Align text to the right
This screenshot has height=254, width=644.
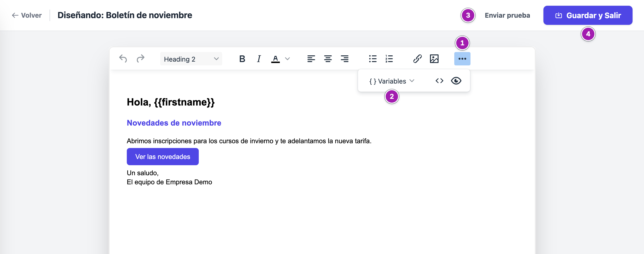[x=344, y=59]
